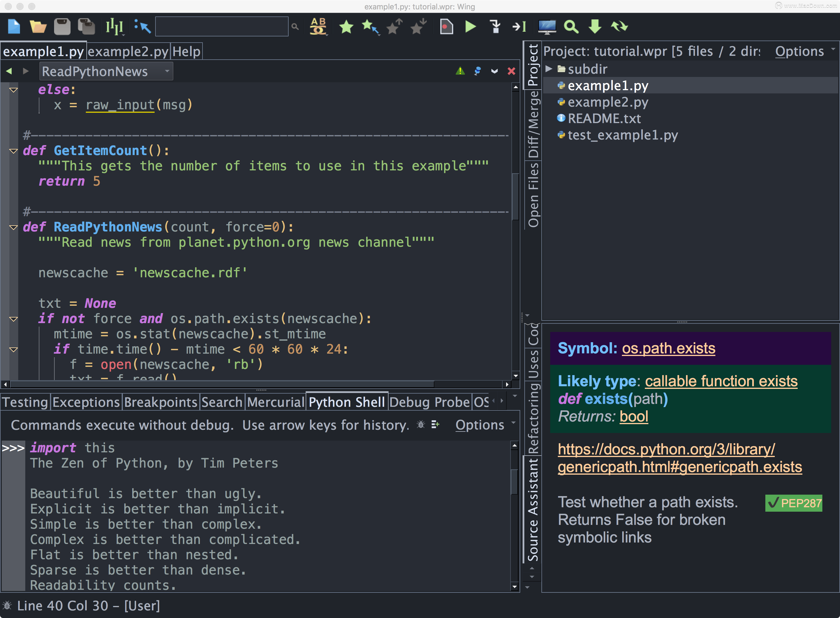This screenshot has height=618, width=840.
Task: Collapse the else block fold marker
Action: pos(14,90)
